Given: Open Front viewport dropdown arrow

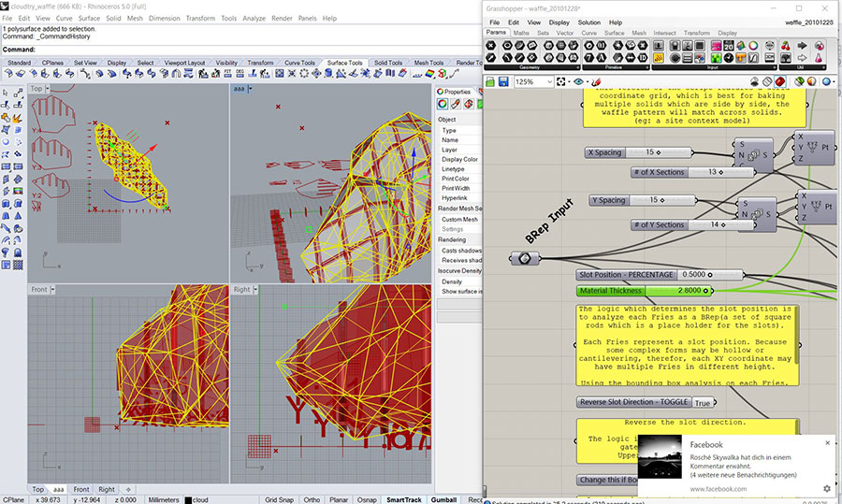Looking at the screenshot, I should tap(52, 289).
